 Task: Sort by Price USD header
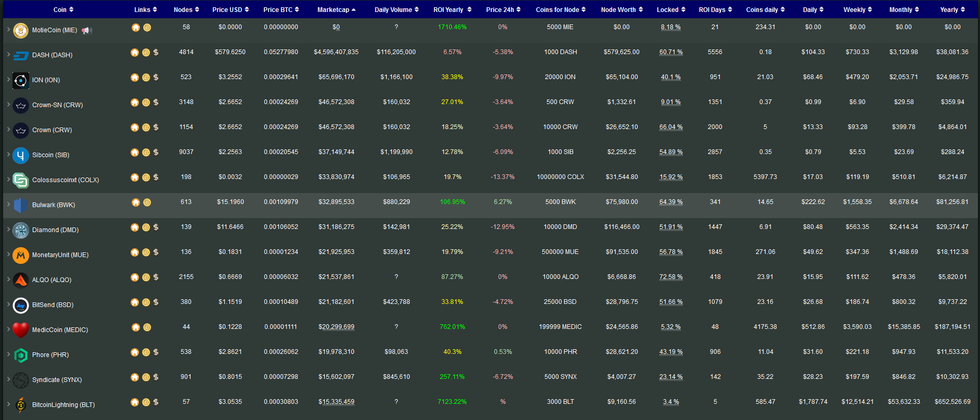(231, 9)
